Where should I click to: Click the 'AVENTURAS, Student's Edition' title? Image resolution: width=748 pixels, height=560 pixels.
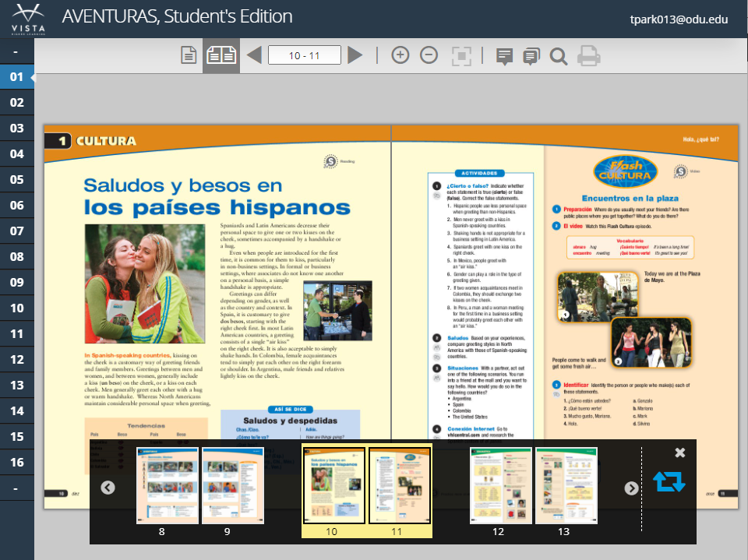pyautogui.click(x=177, y=16)
